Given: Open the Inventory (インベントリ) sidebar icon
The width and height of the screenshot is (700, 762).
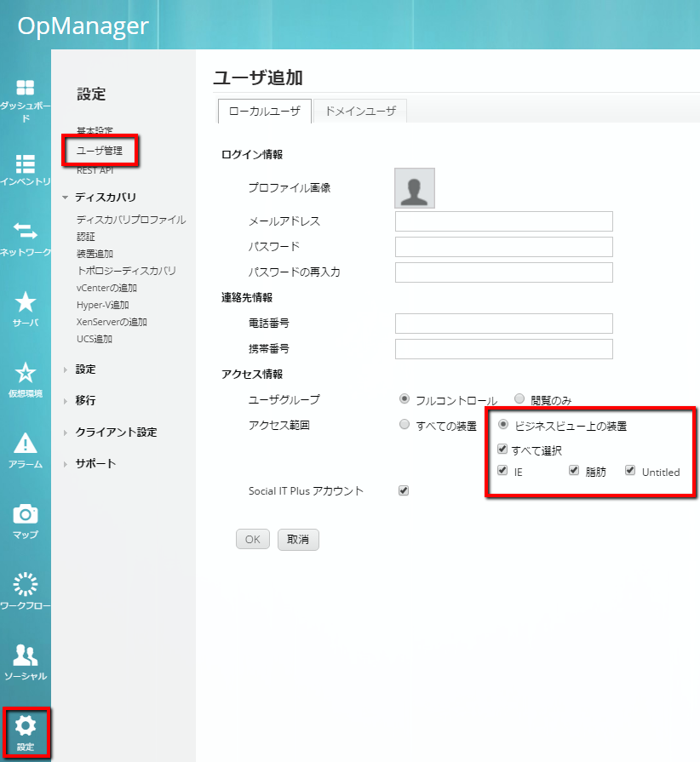Looking at the screenshot, I should (x=26, y=163).
